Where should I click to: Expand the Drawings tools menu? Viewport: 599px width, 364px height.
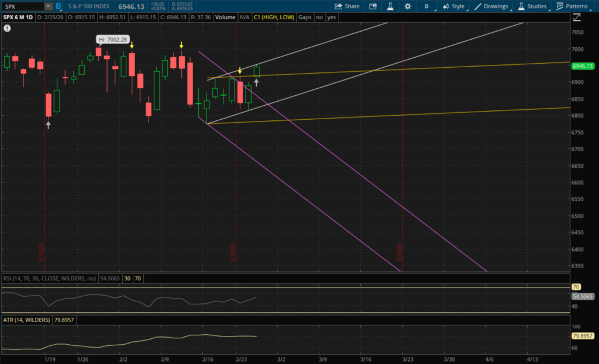pos(491,6)
